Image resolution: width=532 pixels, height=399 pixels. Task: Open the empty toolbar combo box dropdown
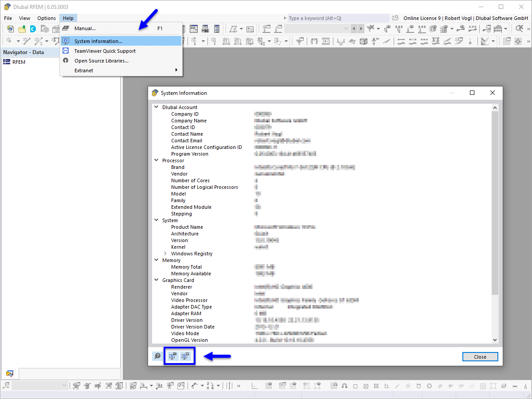pyautogui.click(x=346, y=29)
